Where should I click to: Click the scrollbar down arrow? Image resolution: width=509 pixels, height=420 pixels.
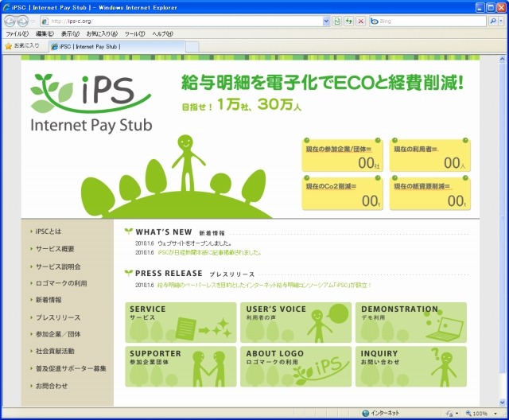(x=502, y=402)
